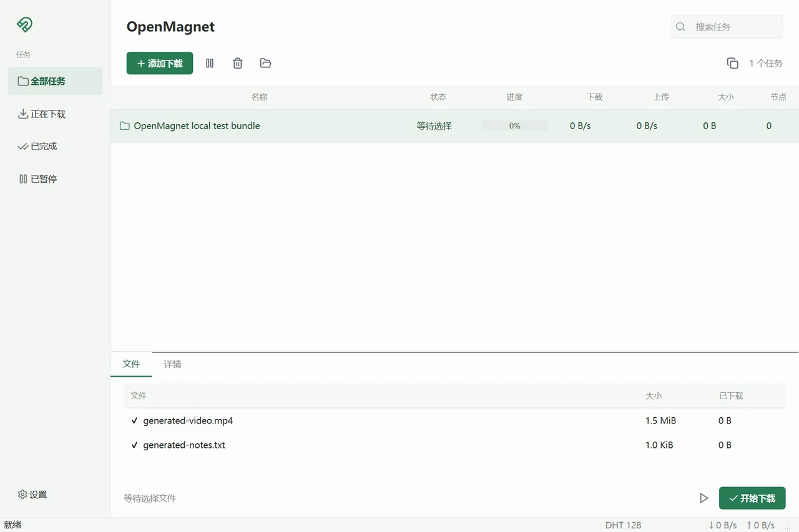The width and height of the screenshot is (799, 532).
Task: Sort by 进度 column header
Action: [514, 97]
